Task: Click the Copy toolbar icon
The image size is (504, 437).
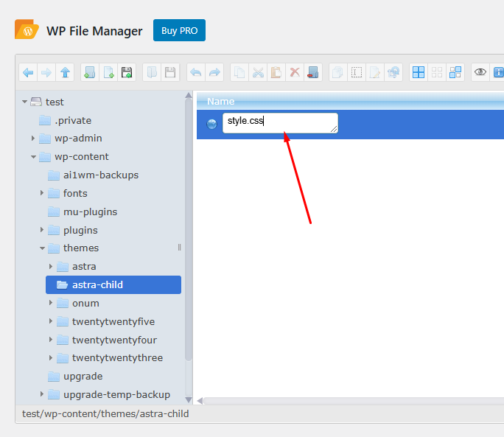Action: point(239,72)
